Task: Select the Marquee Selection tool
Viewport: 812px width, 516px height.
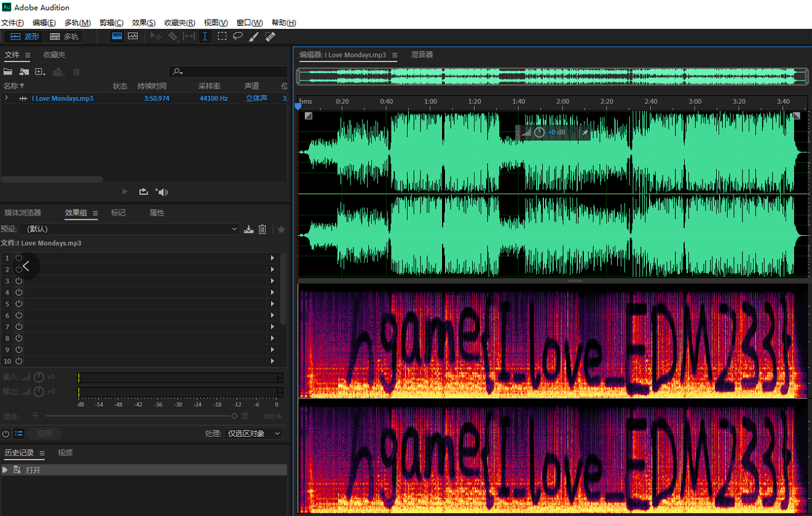Action: 222,37
